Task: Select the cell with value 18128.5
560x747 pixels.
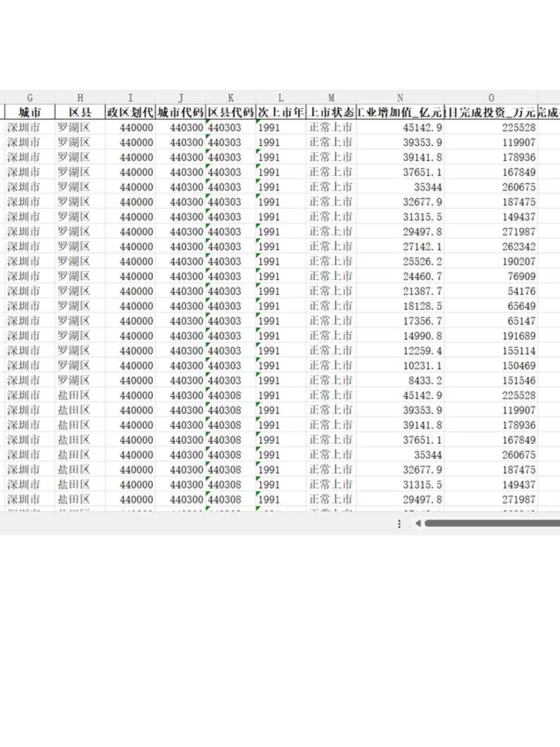Action: (x=400, y=306)
